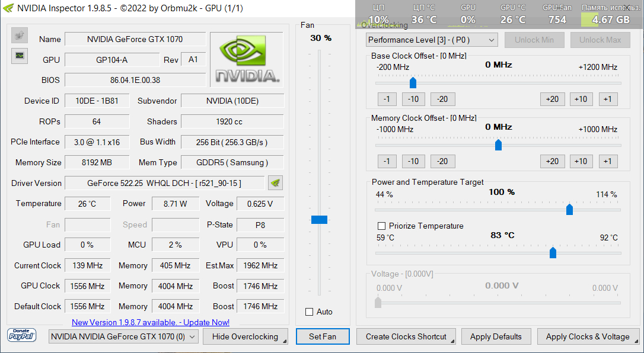Viewport: 644px width, 353px height.
Task: Click -1 under Memory Clock Offset
Action: click(387, 162)
